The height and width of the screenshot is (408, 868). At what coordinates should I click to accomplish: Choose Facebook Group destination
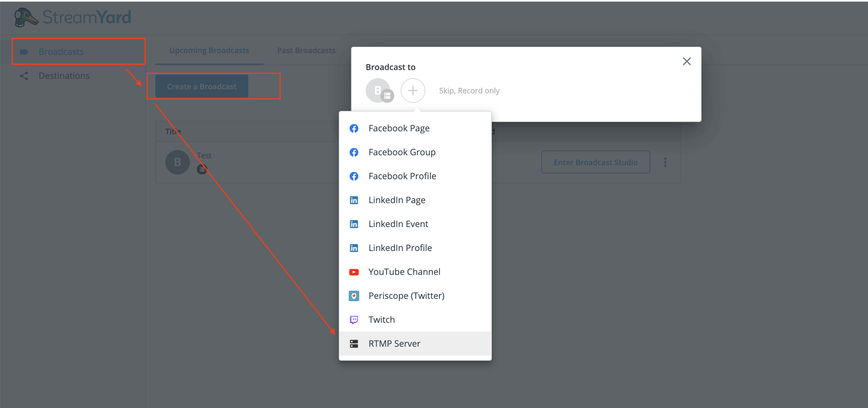pos(415,152)
